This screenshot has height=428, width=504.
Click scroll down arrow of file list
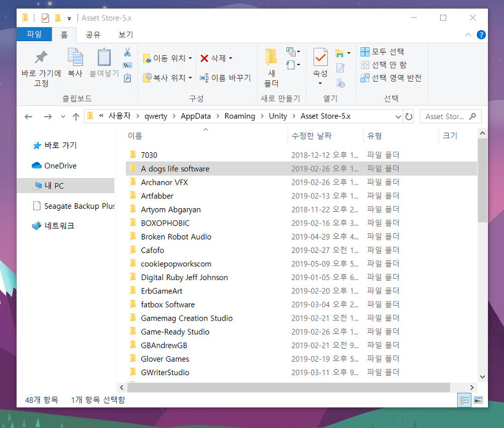(x=482, y=376)
